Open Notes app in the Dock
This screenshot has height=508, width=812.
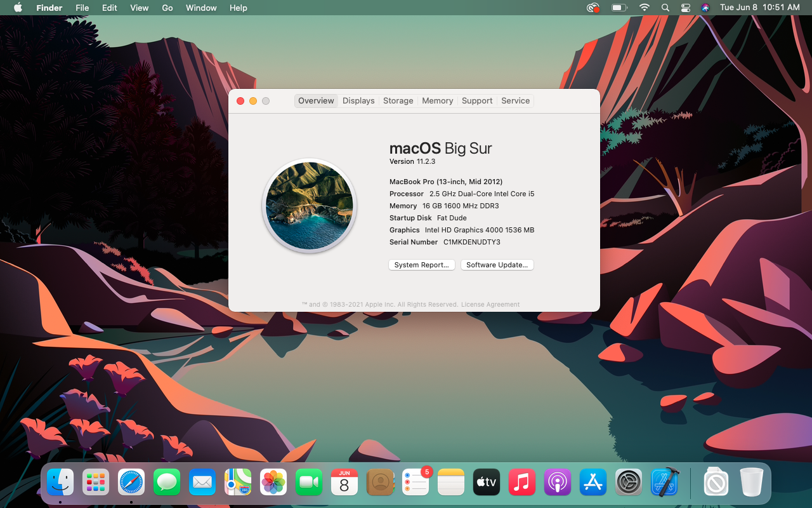(x=451, y=483)
